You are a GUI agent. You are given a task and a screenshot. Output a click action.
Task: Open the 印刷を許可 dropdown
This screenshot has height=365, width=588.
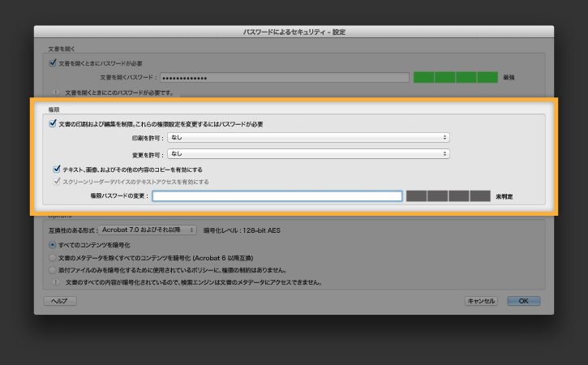click(x=308, y=138)
